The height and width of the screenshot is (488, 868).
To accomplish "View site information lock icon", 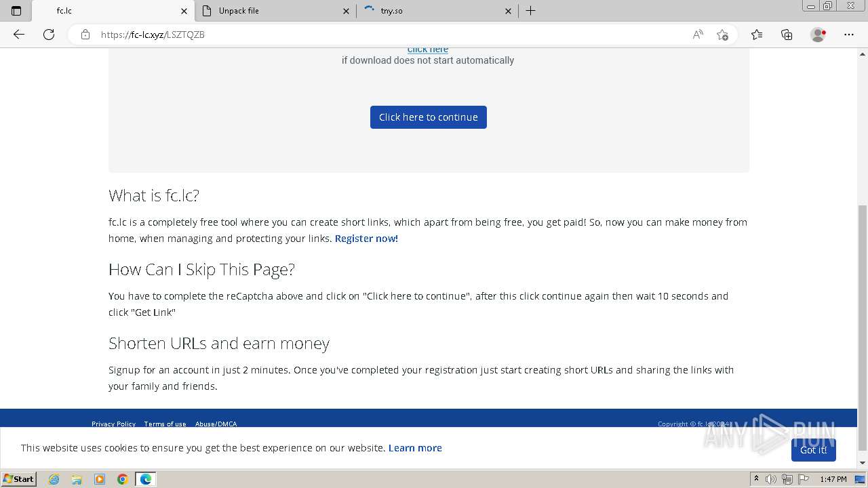I will [85, 35].
